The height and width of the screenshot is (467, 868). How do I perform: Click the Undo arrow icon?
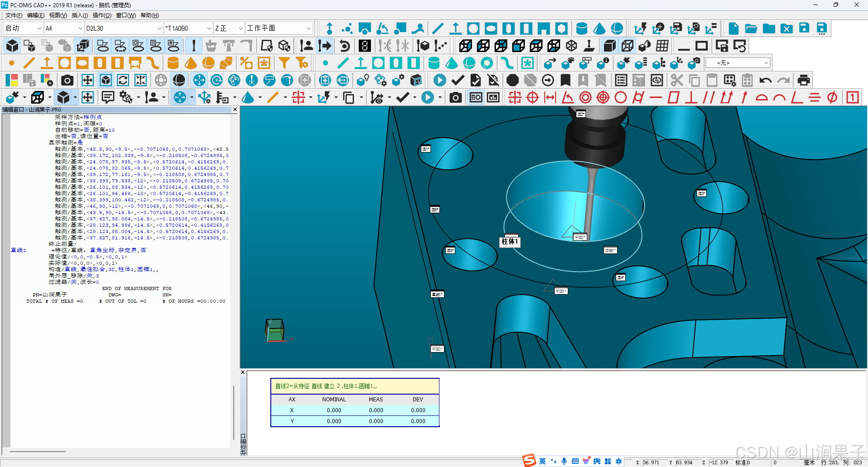765,80
